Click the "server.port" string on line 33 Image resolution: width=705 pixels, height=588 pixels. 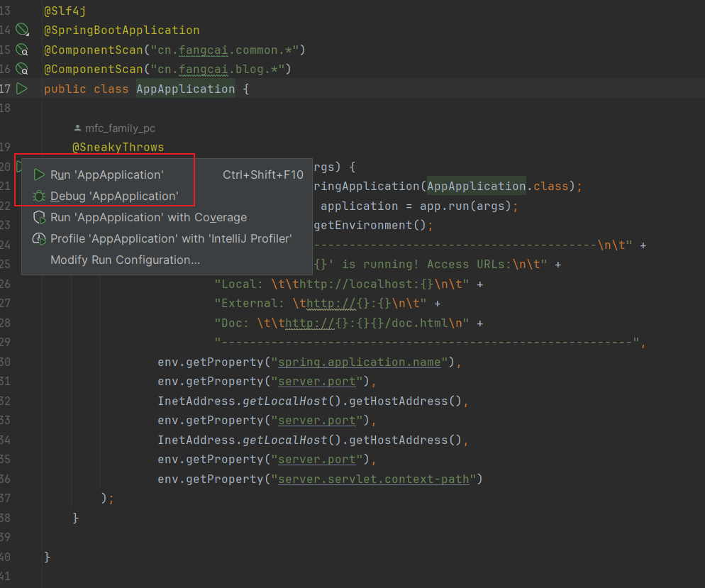[317, 421]
